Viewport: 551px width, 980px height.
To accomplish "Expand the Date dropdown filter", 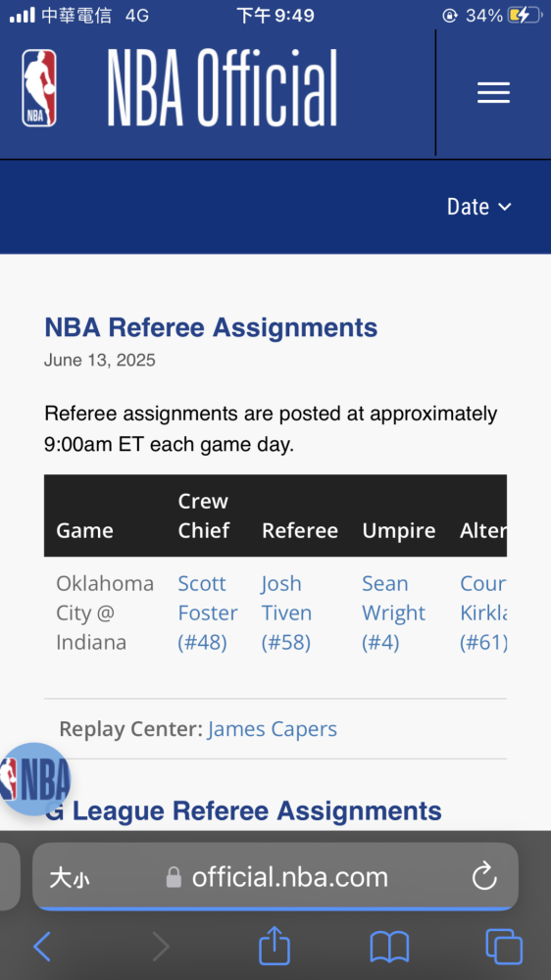I will (x=479, y=207).
